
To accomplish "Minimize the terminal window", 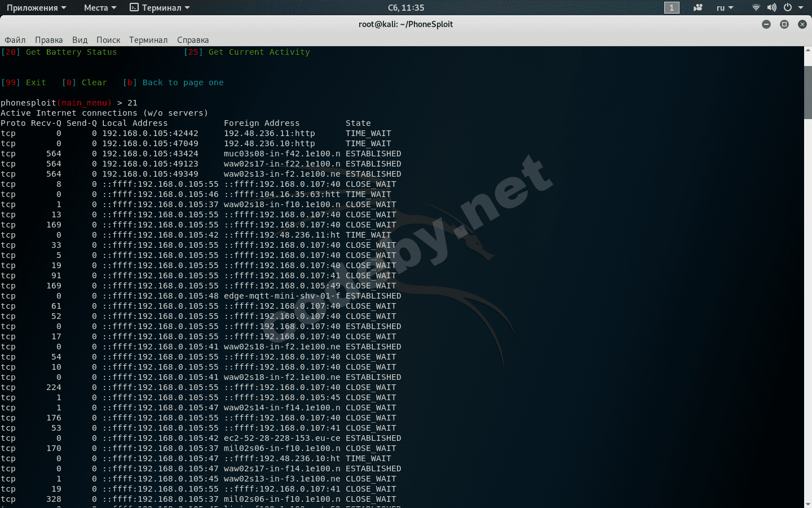I will coord(766,24).
